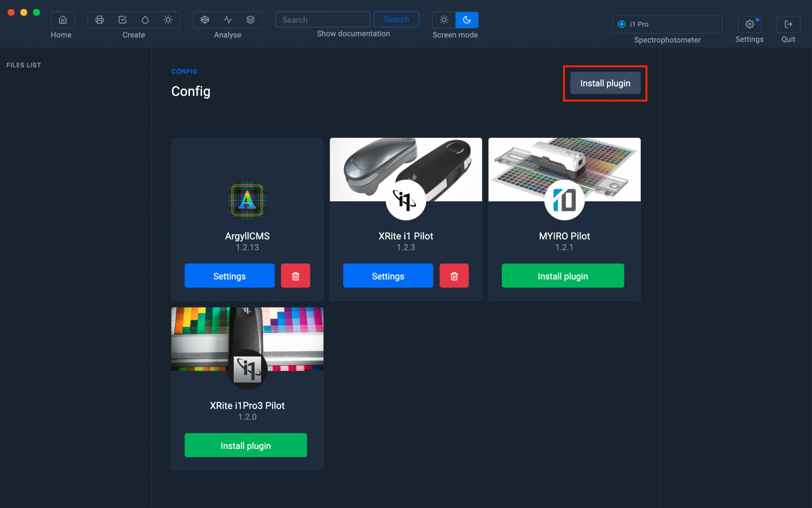The height and width of the screenshot is (508, 812).
Task: Click the XRite i1Pro3 Pilot title text
Action: tap(247, 405)
